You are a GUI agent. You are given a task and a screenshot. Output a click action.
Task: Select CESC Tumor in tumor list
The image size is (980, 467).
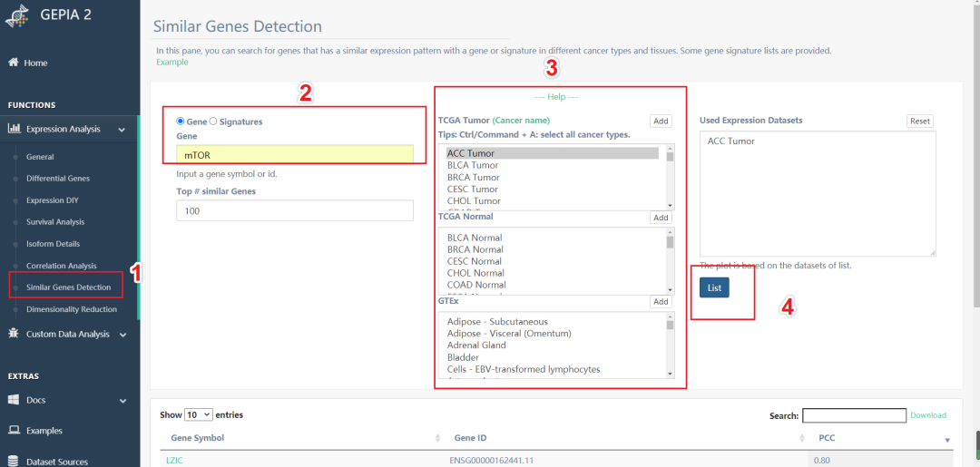tap(552, 190)
